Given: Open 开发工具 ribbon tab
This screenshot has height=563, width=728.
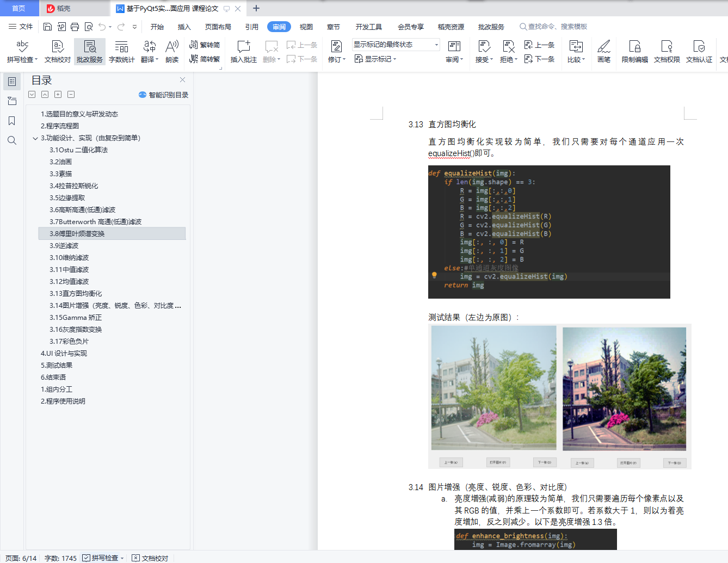Looking at the screenshot, I should (x=369, y=27).
